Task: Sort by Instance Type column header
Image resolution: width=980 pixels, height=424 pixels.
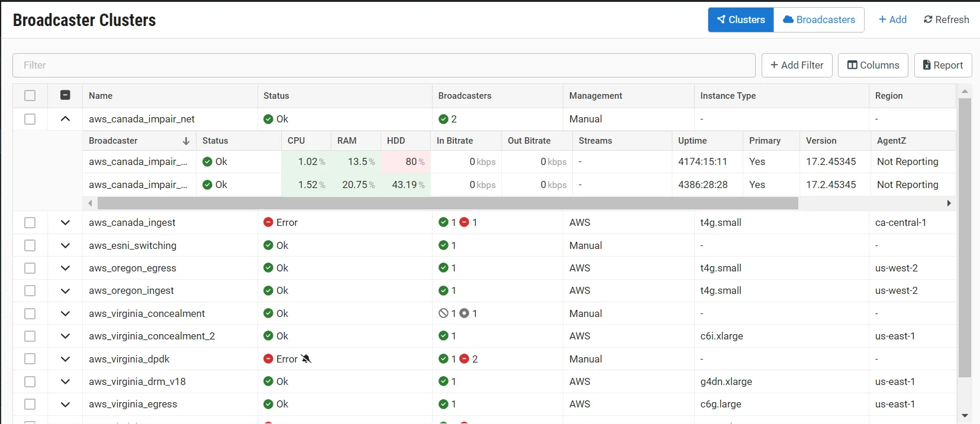Action: [x=781, y=96]
